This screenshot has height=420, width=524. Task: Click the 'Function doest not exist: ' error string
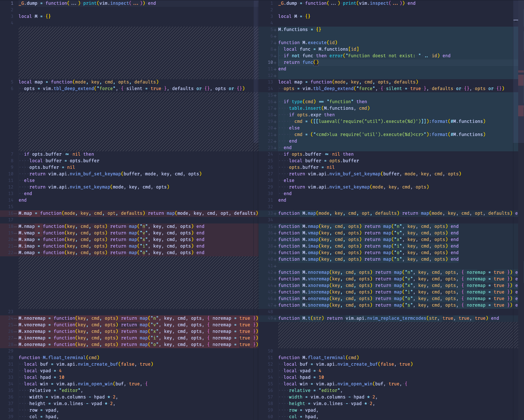tap(383, 56)
